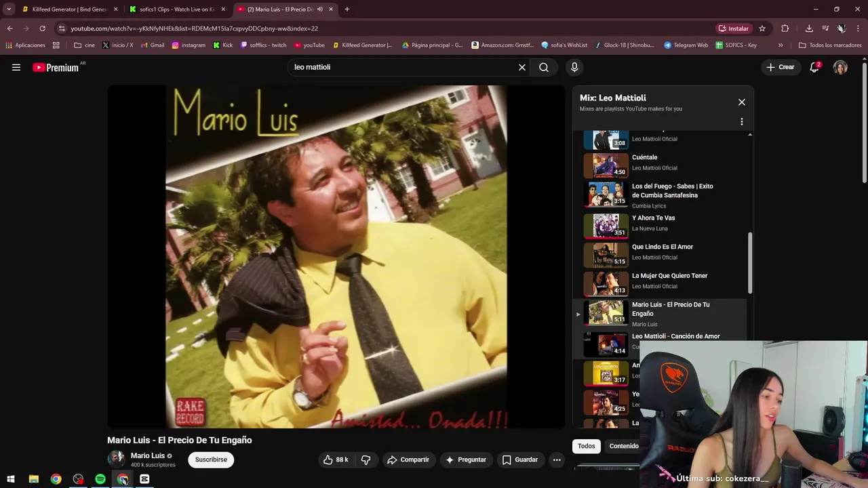Open soffiics - twitch bookmark
This screenshot has height=488, width=868.
pyautogui.click(x=264, y=45)
